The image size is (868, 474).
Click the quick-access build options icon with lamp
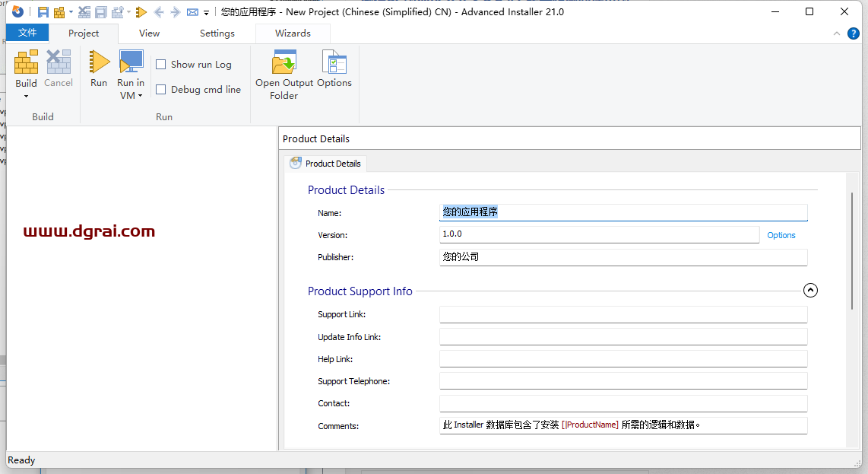pyautogui.click(x=117, y=12)
